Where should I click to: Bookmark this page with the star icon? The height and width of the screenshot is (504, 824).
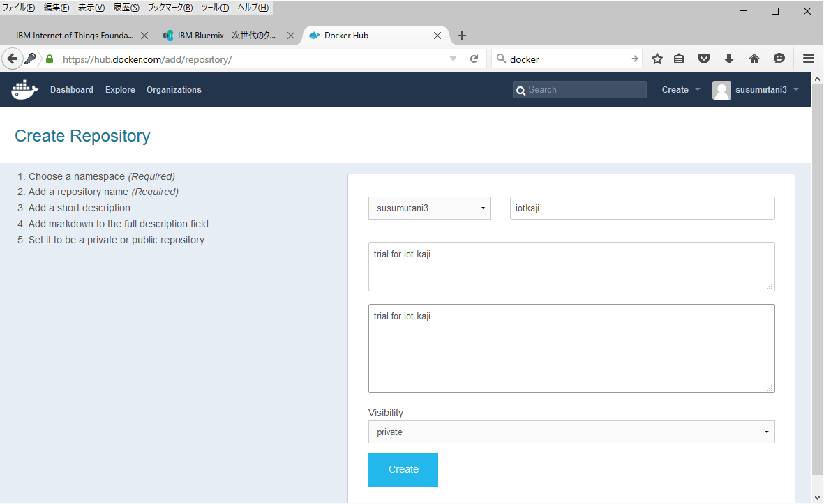click(657, 59)
